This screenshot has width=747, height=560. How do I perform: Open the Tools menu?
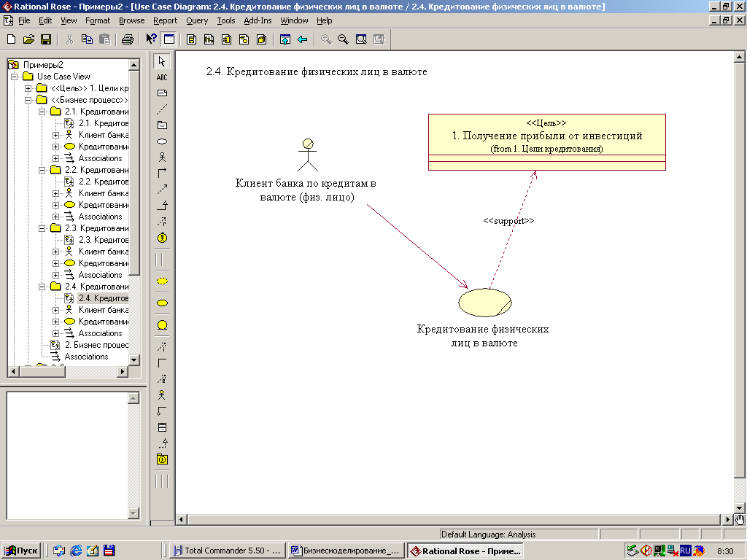pyautogui.click(x=226, y=20)
